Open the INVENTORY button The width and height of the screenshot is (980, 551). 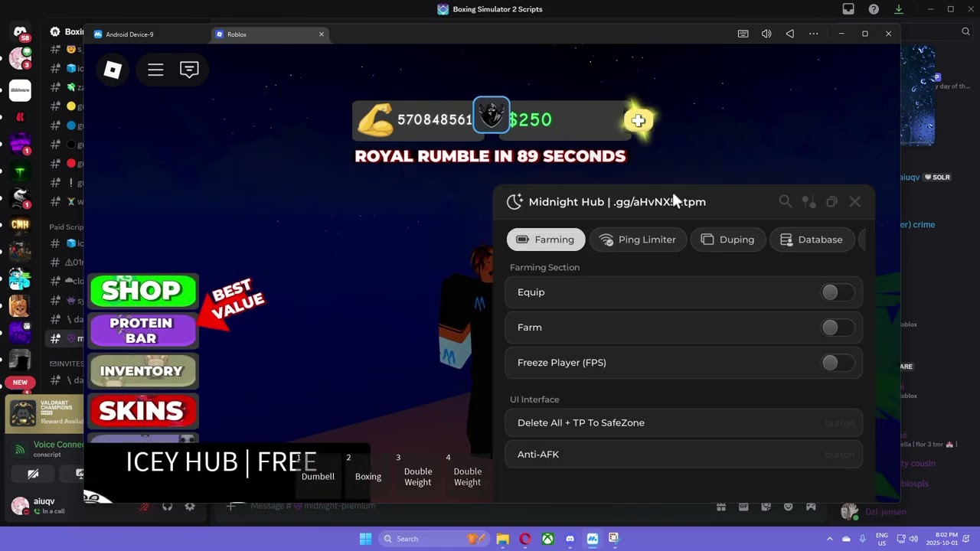pyautogui.click(x=143, y=371)
